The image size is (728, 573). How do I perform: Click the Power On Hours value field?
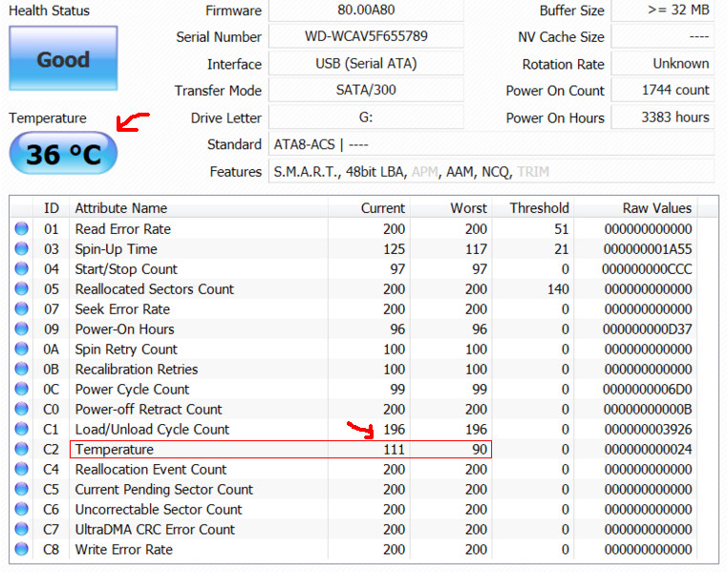[662, 117]
